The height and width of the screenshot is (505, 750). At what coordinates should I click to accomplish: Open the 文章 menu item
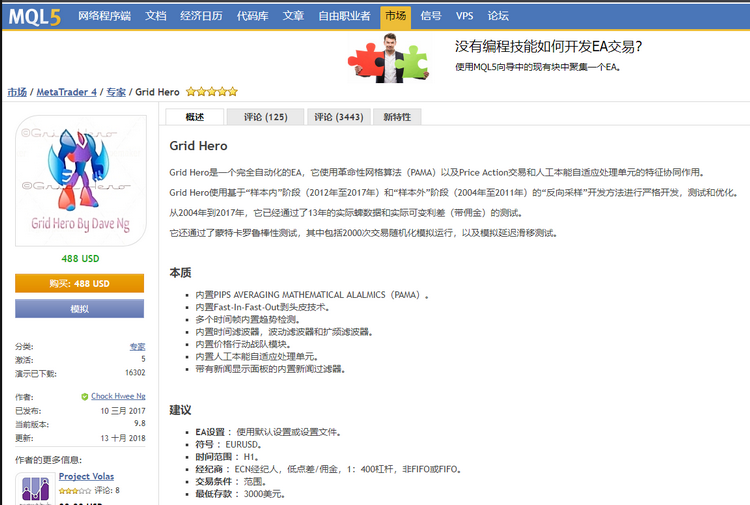pyautogui.click(x=293, y=16)
